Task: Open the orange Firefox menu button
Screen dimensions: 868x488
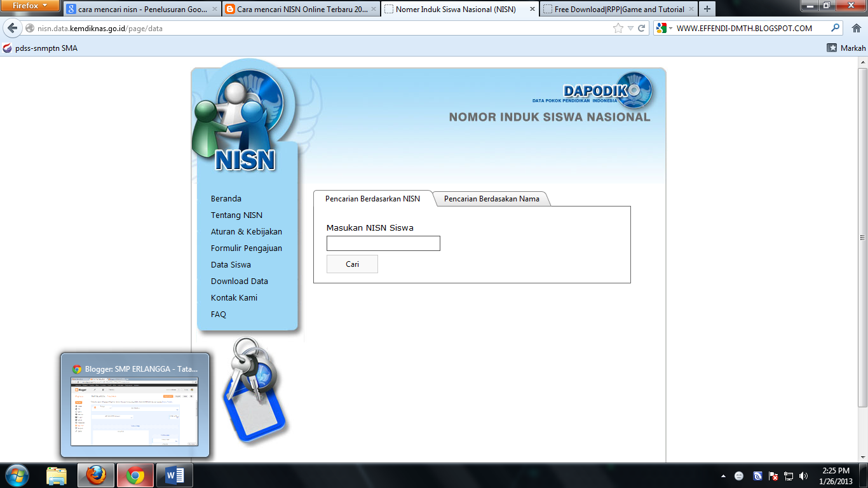Action: pos(31,6)
